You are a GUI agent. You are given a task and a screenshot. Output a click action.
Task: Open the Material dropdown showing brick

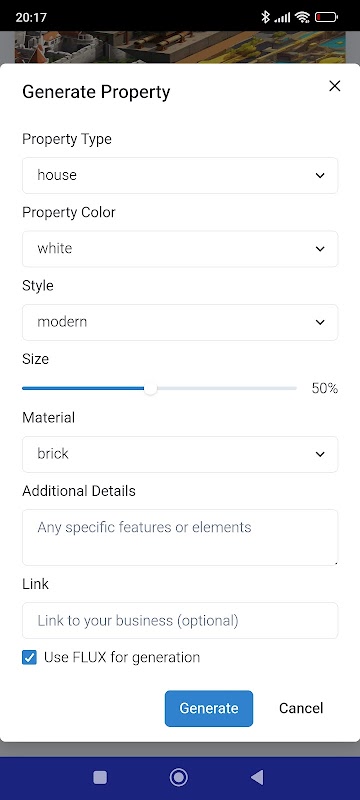pos(180,454)
